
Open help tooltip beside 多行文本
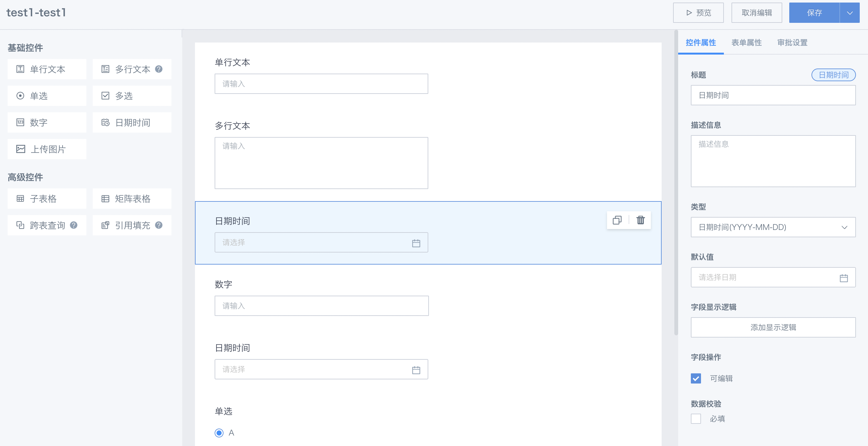click(159, 69)
